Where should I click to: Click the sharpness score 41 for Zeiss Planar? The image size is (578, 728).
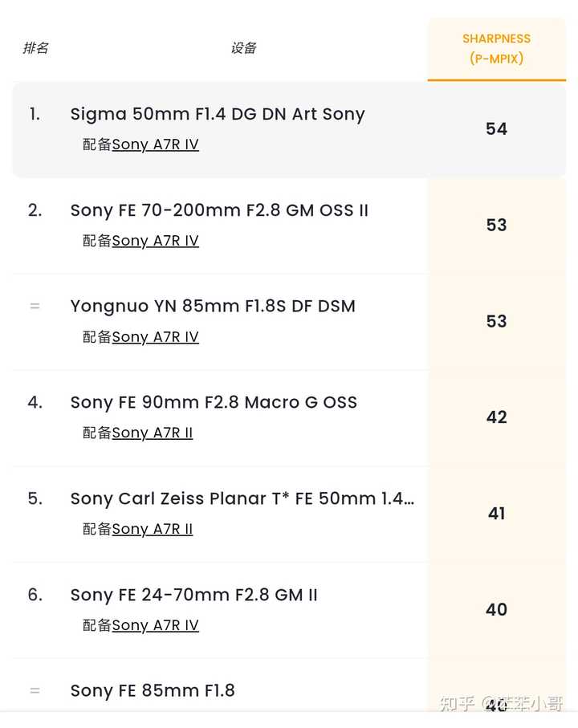point(496,514)
